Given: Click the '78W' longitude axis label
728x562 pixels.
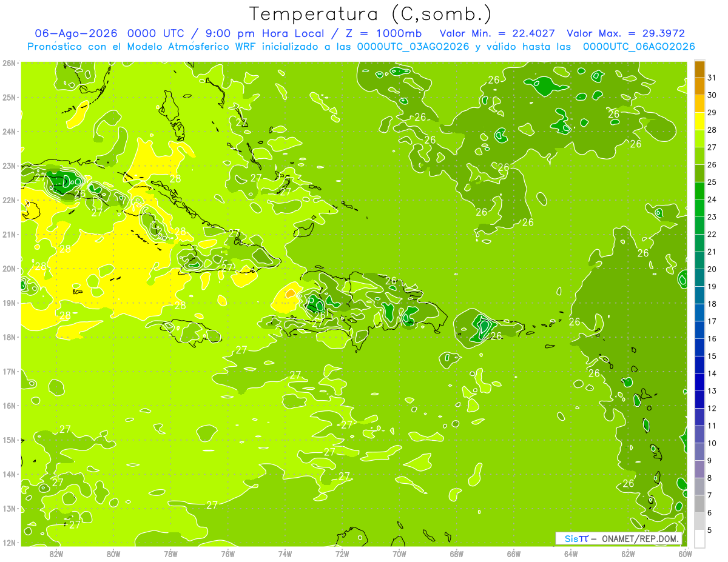Looking at the screenshot, I should [170, 554].
